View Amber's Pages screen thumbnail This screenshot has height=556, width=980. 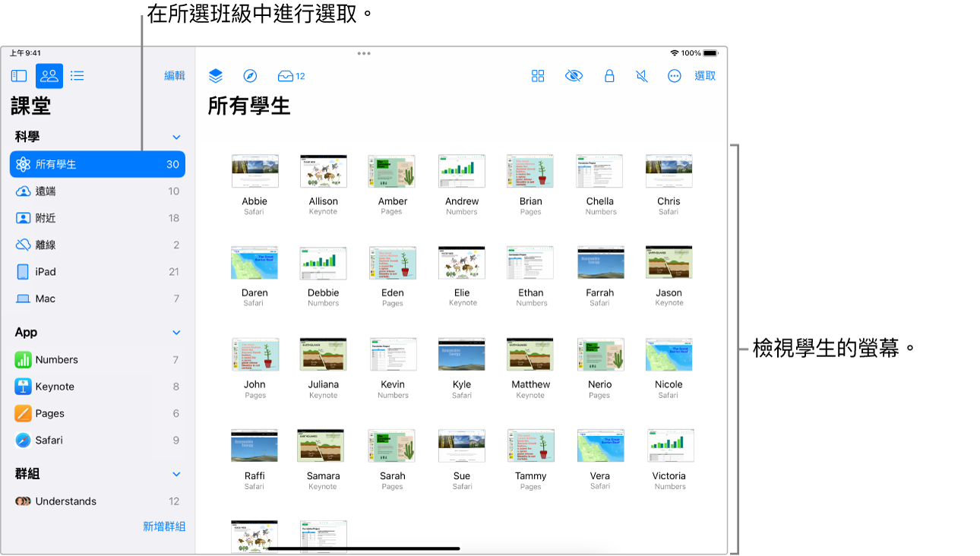pos(392,171)
